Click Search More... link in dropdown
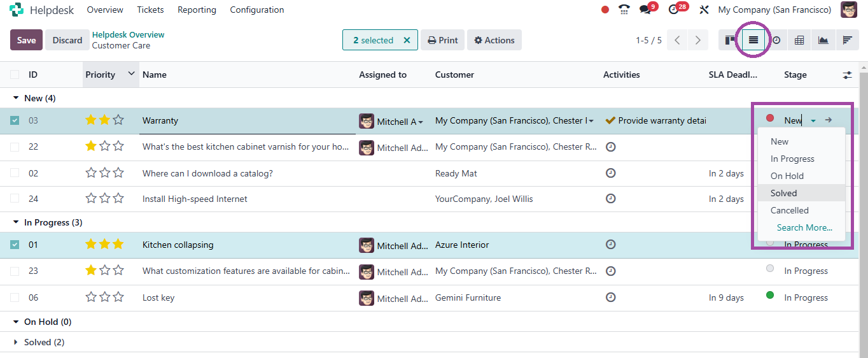The width and height of the screenshot is (868, 358). pos(804,227)
